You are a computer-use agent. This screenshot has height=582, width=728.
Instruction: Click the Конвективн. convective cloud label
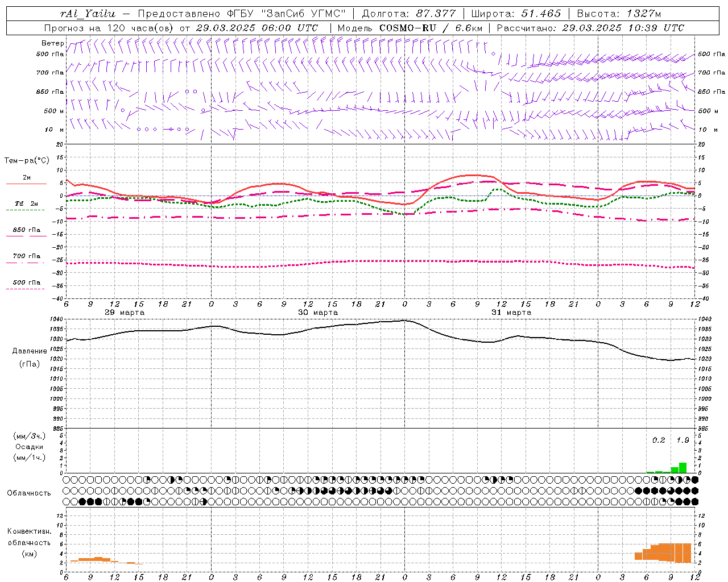29,531
